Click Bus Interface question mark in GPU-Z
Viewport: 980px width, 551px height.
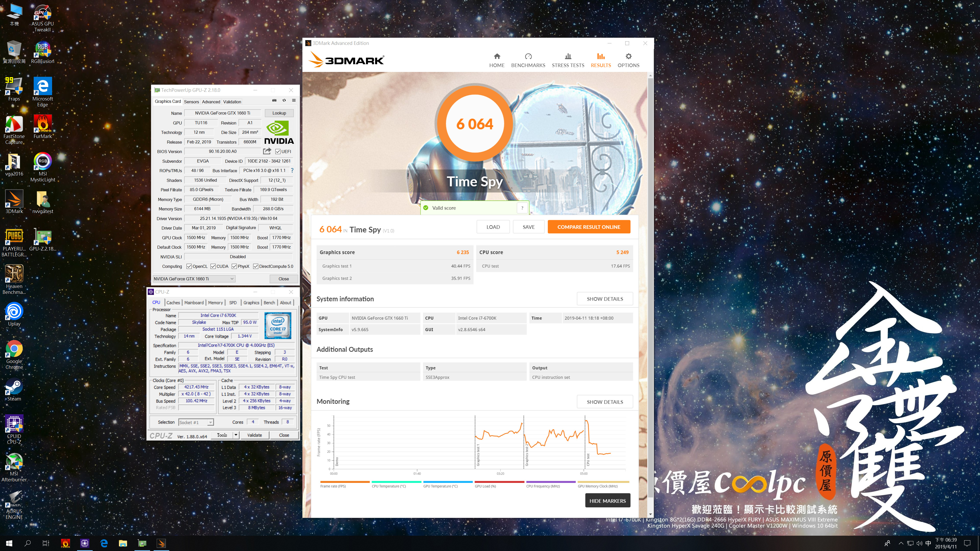[x=292, y=170]
